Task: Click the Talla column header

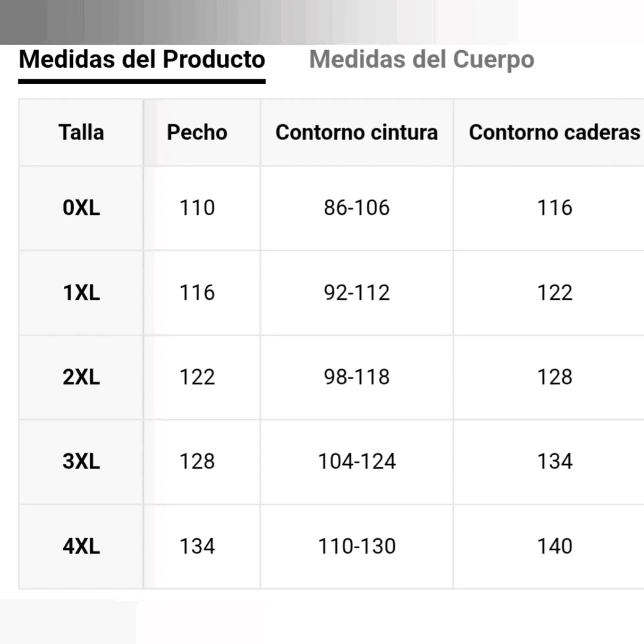Action: (x=81, y=132)
